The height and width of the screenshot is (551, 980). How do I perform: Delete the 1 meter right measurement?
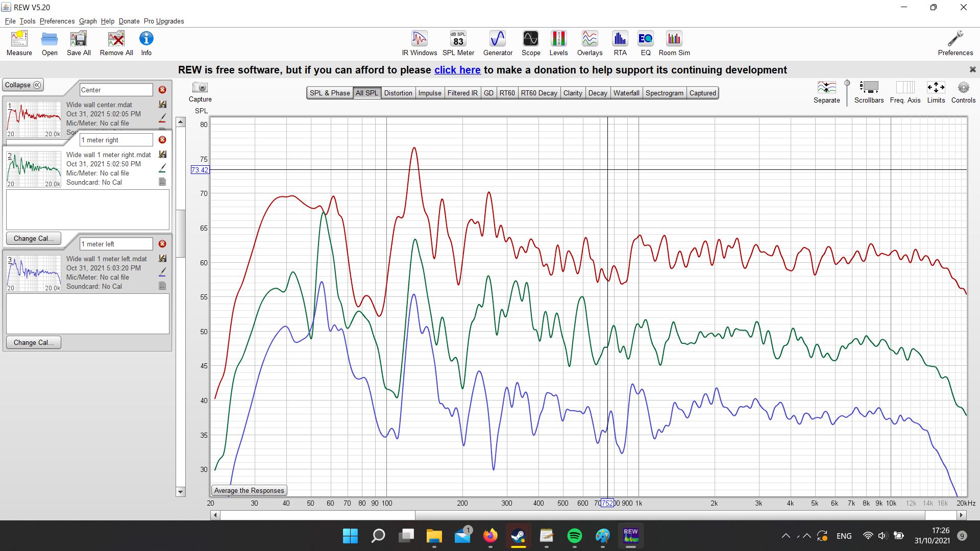(162, 140)
